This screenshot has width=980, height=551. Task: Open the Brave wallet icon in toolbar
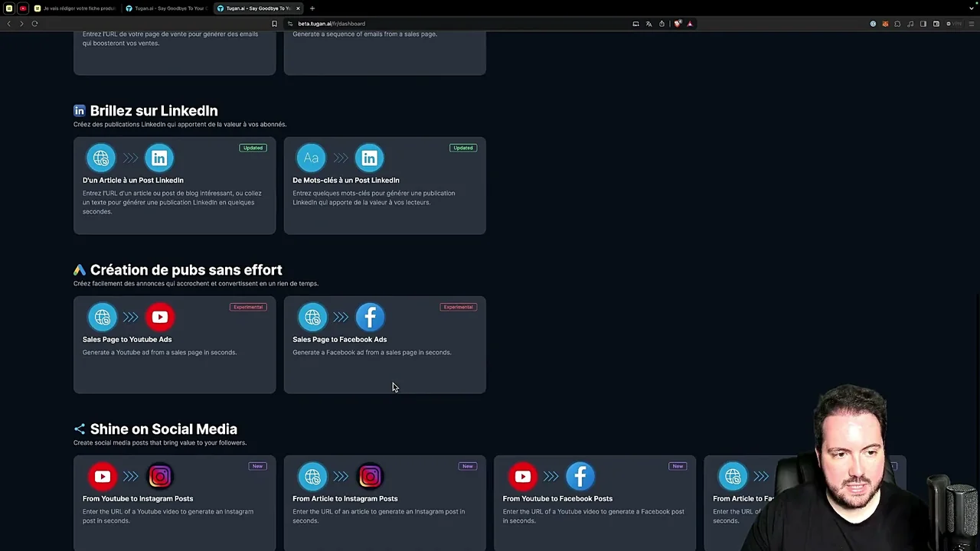[x=936, y=24]
